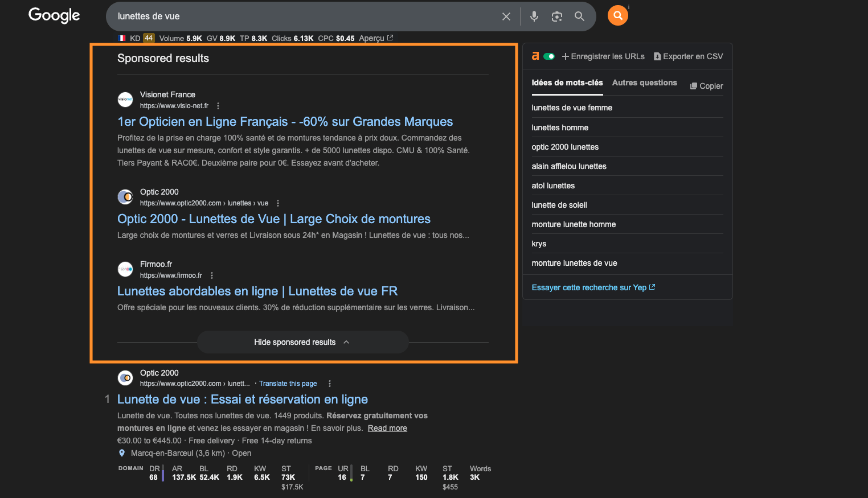Select keyword lunettes homme

tap(560, 127)
